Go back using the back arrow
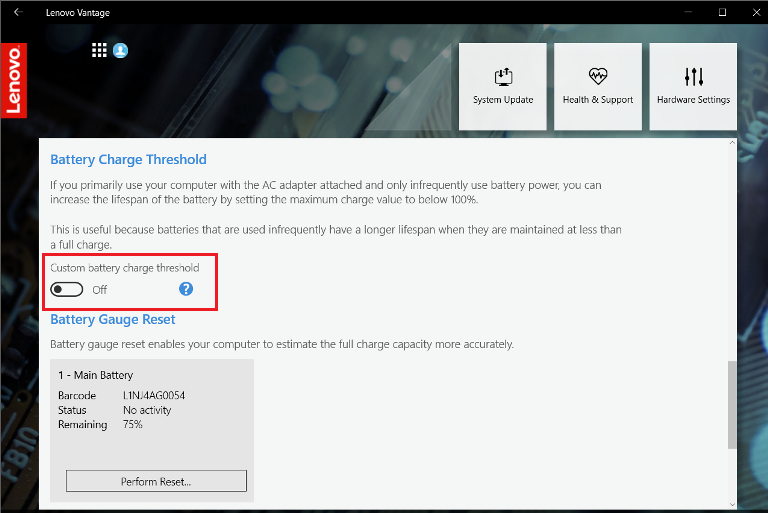The width and height of the screenshot is (768, 513). (x=18, y=12)
